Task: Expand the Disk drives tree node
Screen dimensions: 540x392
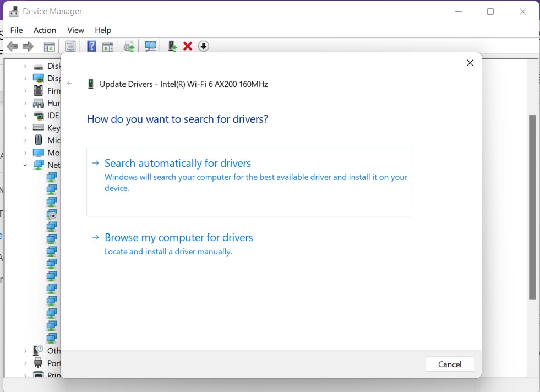Action: coord(24,66)
